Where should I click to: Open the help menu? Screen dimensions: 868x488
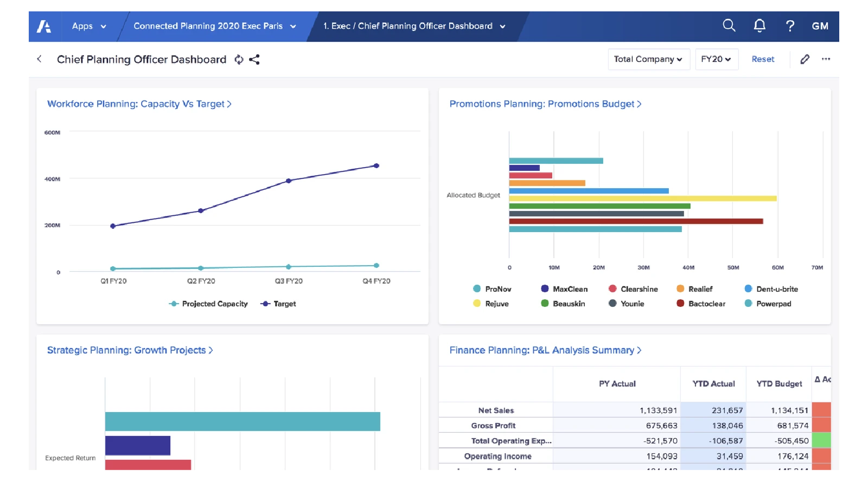point(790,25)
